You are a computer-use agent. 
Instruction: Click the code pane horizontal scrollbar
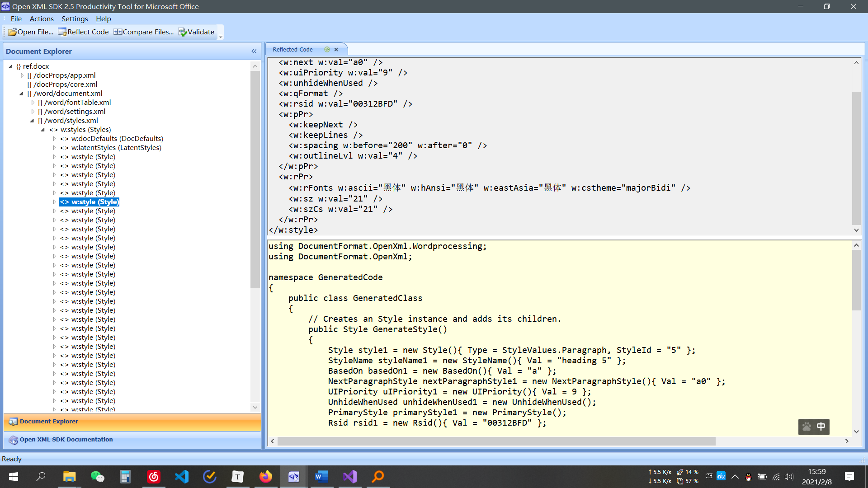pos(496,441)
